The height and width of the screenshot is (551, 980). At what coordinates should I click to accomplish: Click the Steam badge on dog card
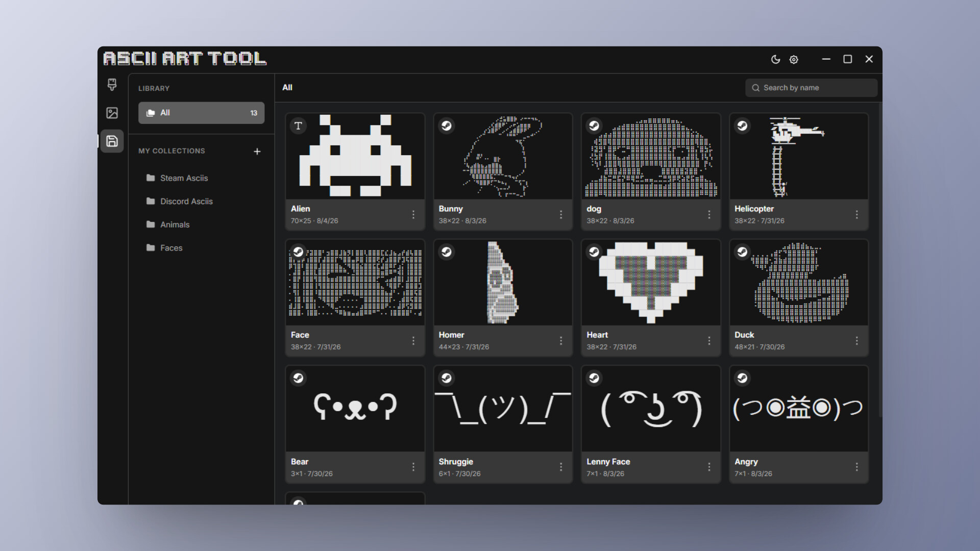[x=594, y=126]
